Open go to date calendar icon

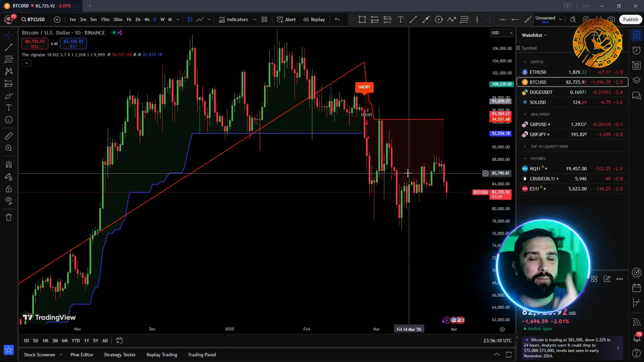(119, 341)
